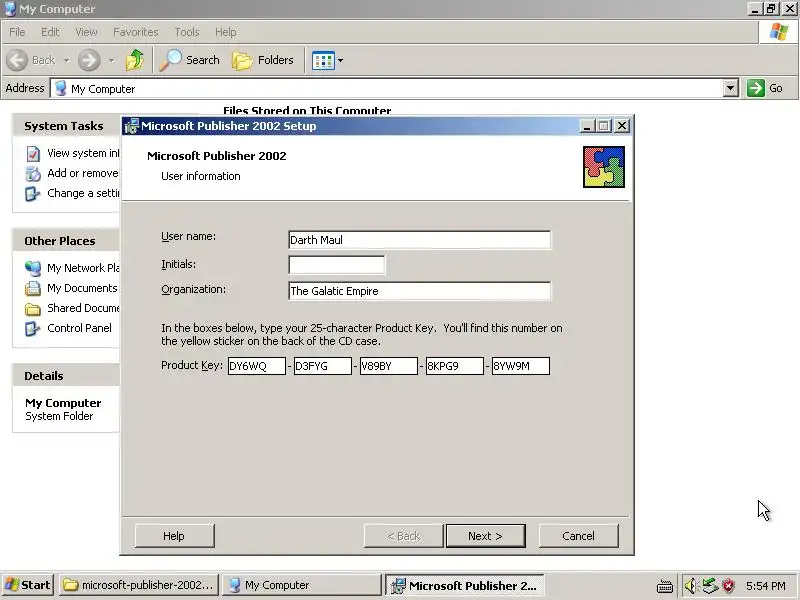This screenshot has height=600, width=800.
Task: Open the File menu
Action: (x=17, y=32)
